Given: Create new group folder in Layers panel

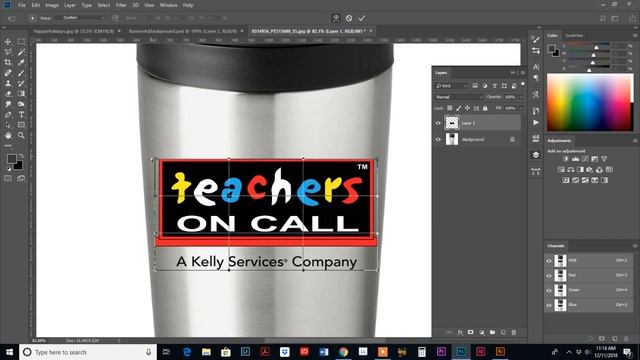Looking at the screenshot, I should point(492,333).
